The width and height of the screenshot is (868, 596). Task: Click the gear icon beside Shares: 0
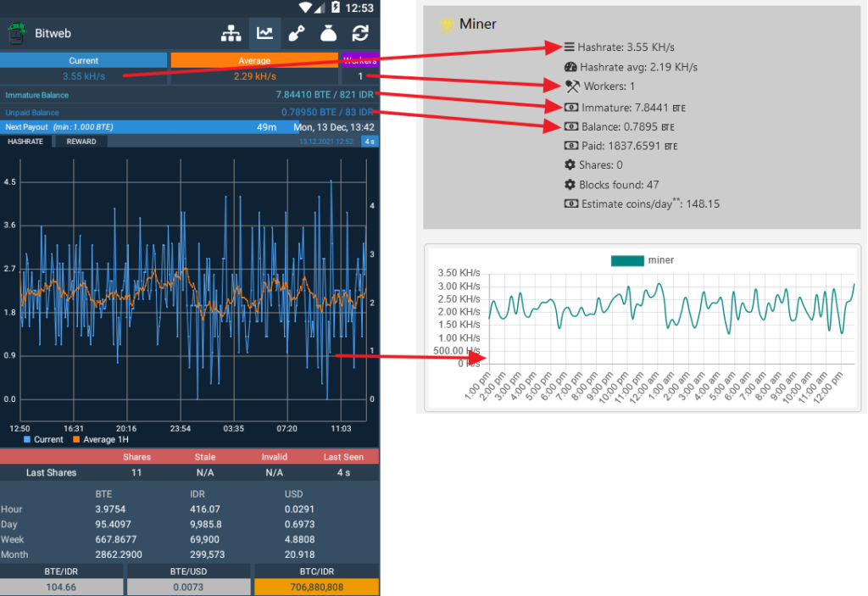coord(570,165)
